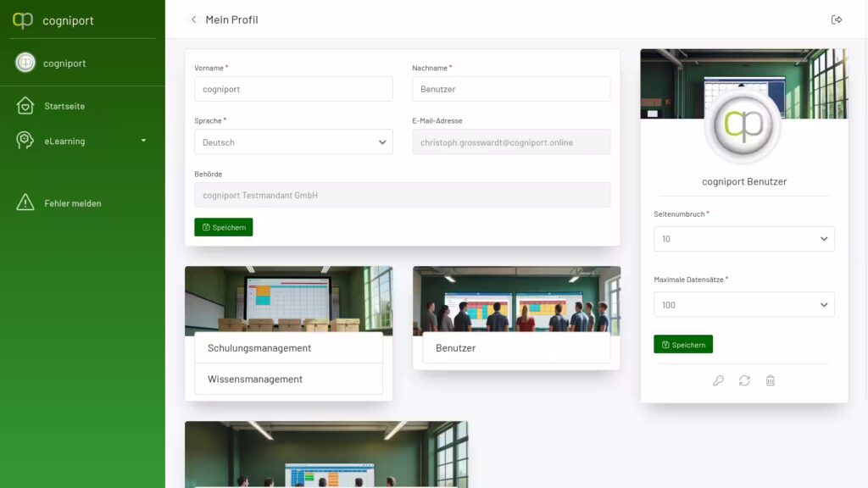Select the cogniport user entry in sidebar
The width and height of the screenshot is (868, 488).
(64, 63)
